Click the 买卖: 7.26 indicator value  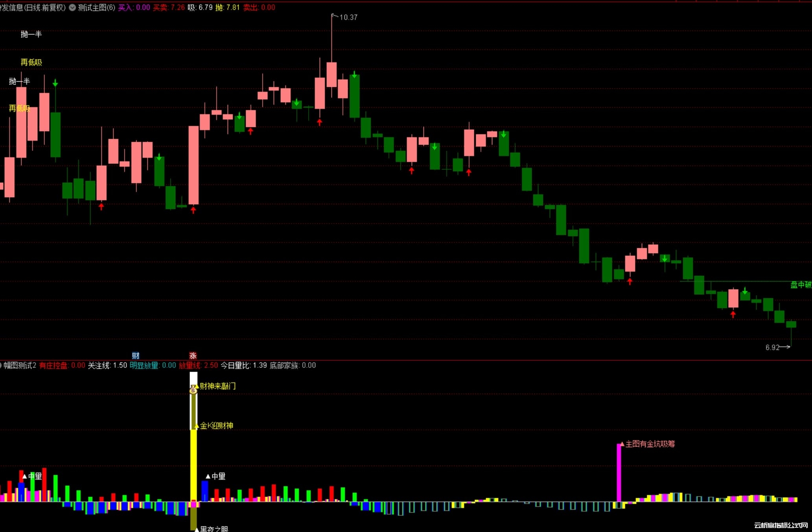(169, 7)
